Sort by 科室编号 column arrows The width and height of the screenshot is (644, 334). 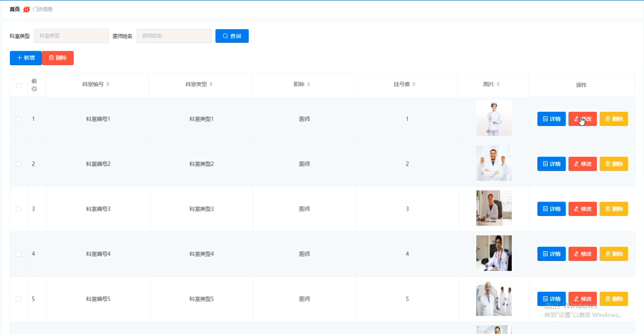pos(108,85)
